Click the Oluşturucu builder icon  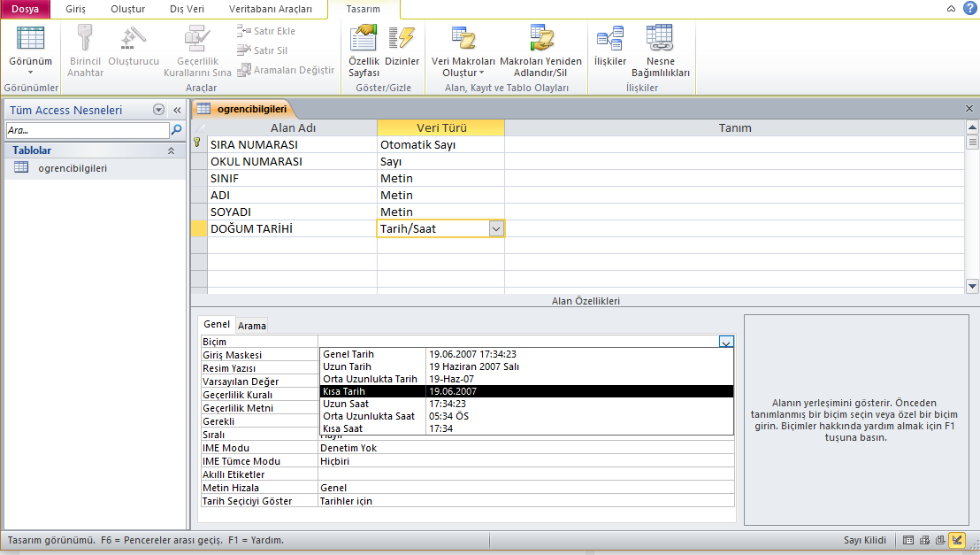point(134,39)
